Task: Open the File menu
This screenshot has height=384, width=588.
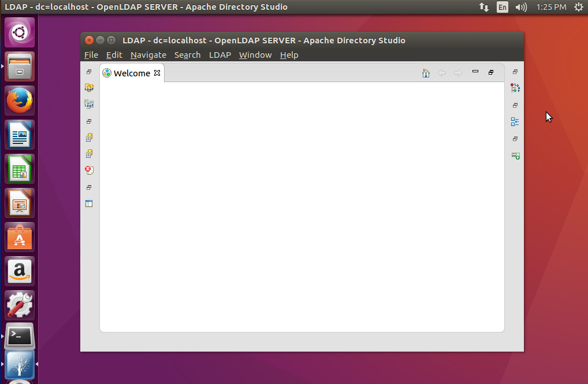Action: pyautogui.click(x=91, y=55)
